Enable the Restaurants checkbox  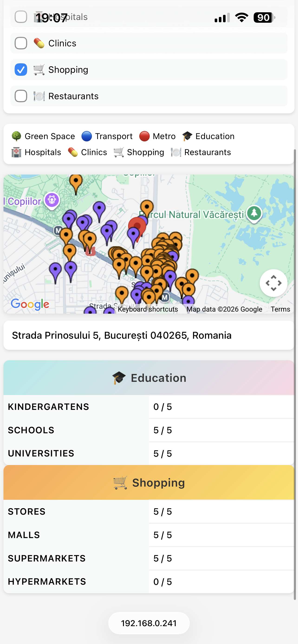click(21, 96)
